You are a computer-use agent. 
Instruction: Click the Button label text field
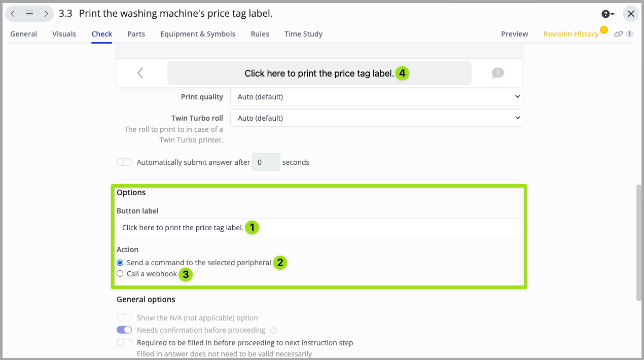pos(319,227)
